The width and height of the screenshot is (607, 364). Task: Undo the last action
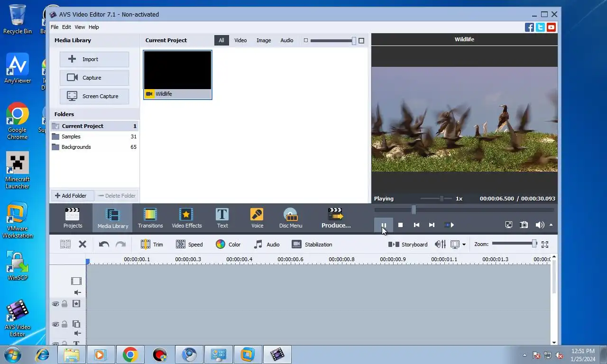104,245
